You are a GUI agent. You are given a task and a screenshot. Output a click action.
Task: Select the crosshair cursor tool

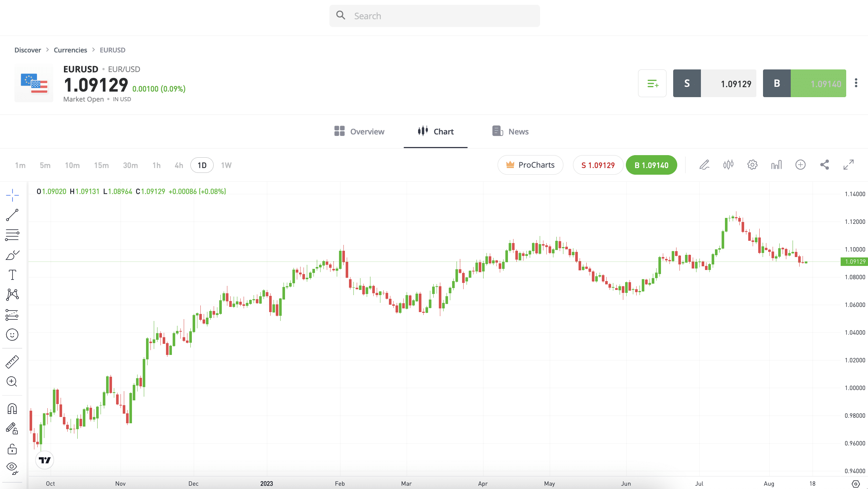[12, 195]
